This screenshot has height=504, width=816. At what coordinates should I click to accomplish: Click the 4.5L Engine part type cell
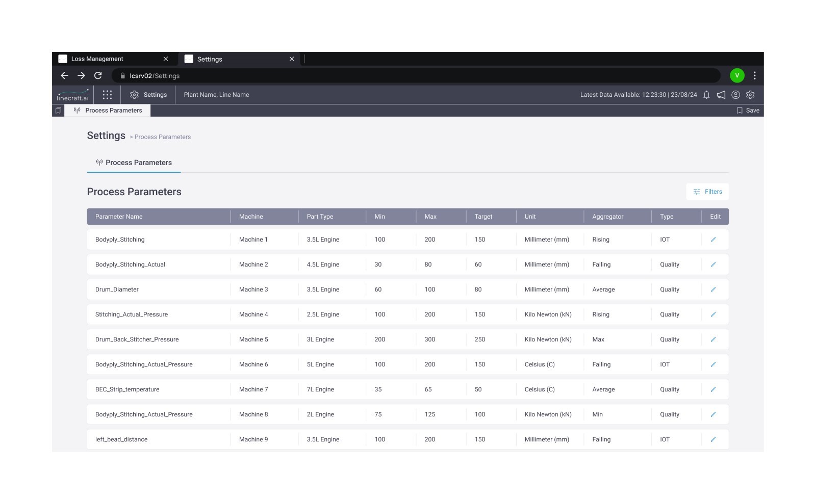point(323,264)
